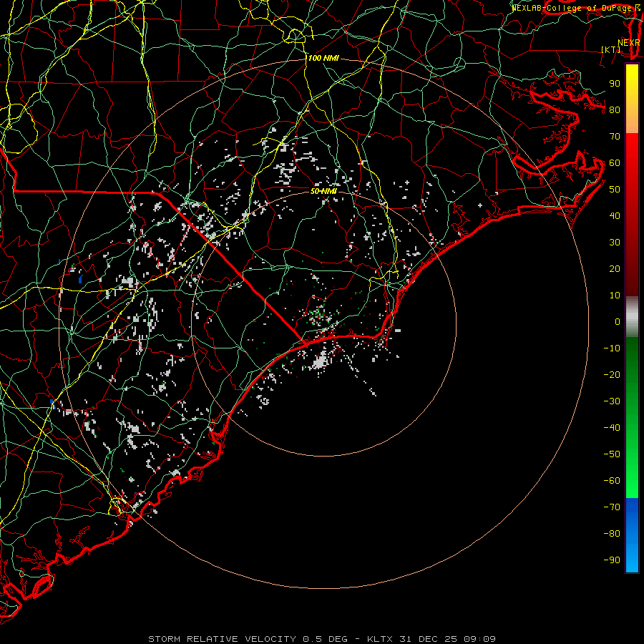This screenshot has height=644, width=644.
Task: Select the positive 60 legend value
Action: (615, 162)
